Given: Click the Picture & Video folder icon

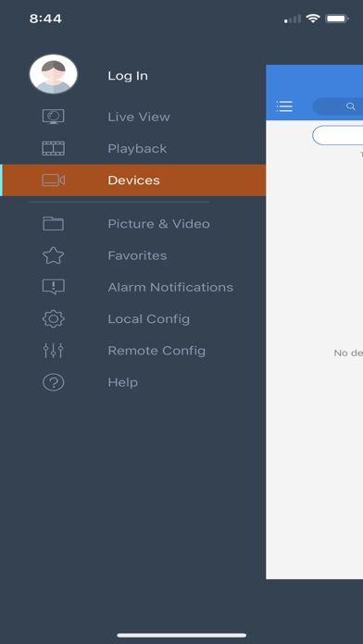Looking at the screenshot, I should pos(54,223).
